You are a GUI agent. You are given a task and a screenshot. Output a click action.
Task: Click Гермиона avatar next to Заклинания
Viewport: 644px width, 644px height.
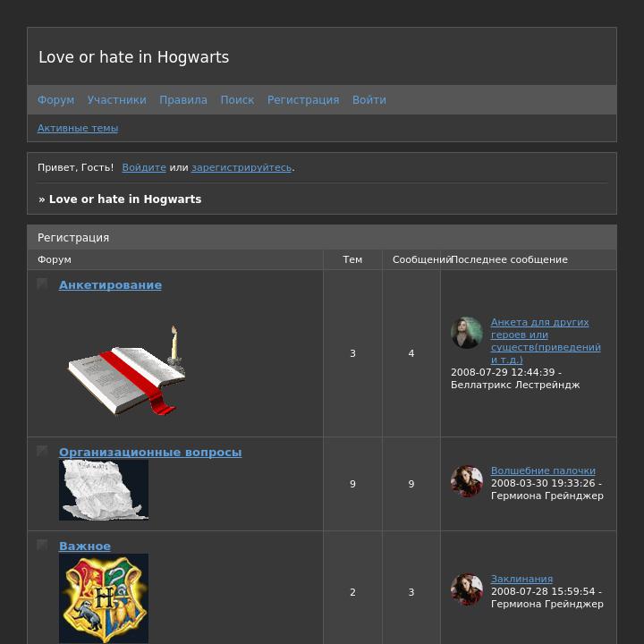pos(467,589)
